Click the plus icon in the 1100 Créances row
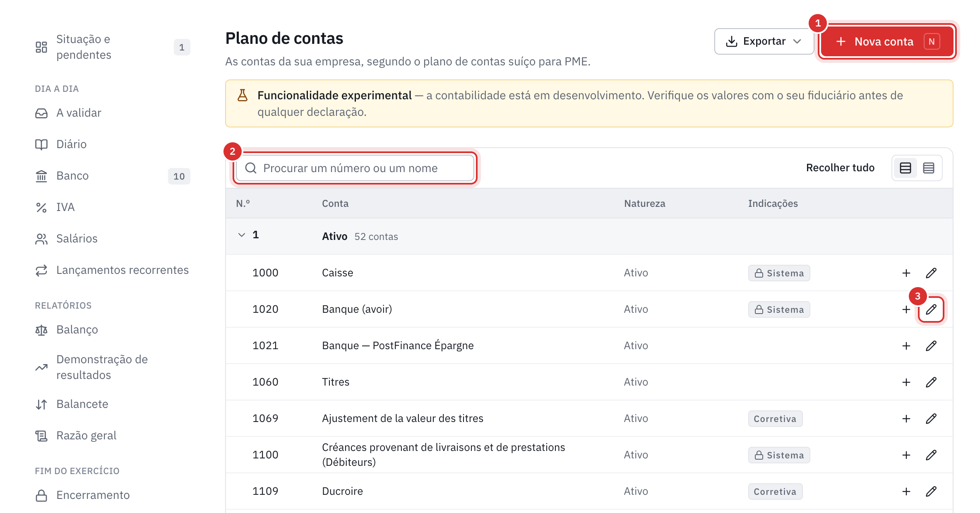Viewport: 980px width, 513px height. point(906,455)
